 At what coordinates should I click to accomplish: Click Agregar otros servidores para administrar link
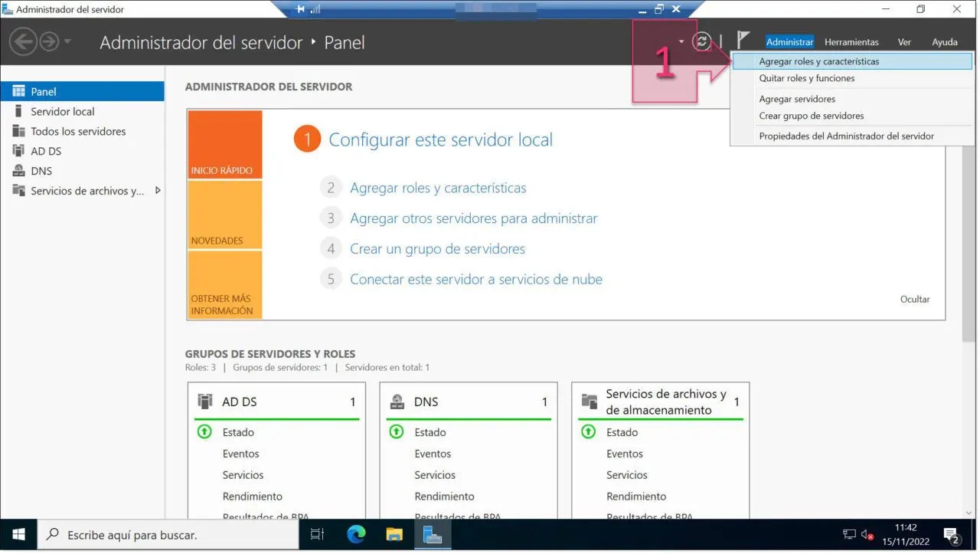(x=473, y=218)
